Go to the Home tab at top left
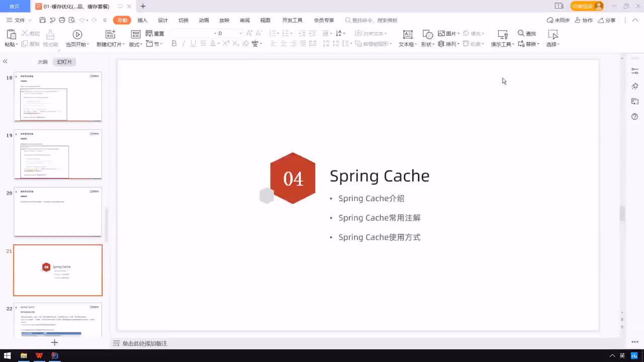Image resolution: width=644 pixels, height=362 pixels. coord(15,6)
